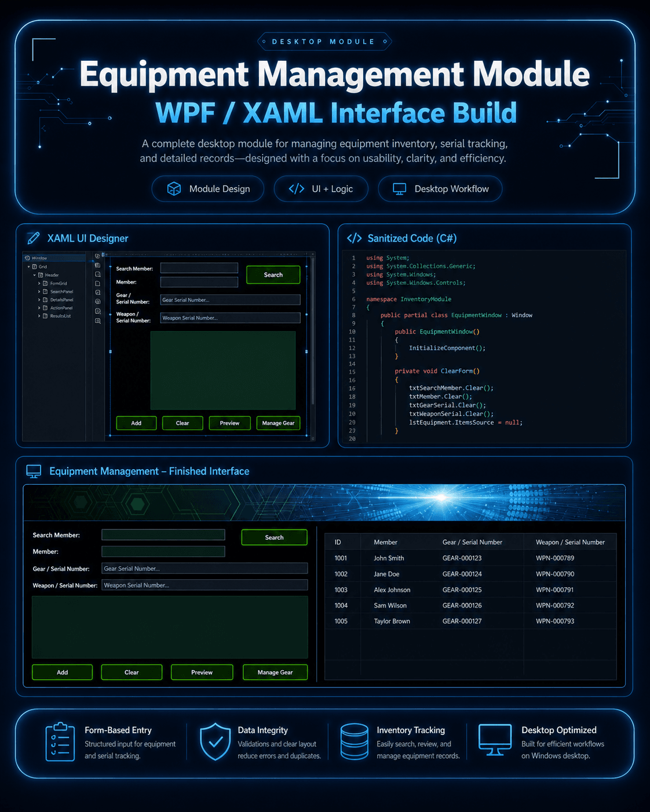
Task: Click the designer canvas vertical scrollbar
Action: click(x=313, y=330)
